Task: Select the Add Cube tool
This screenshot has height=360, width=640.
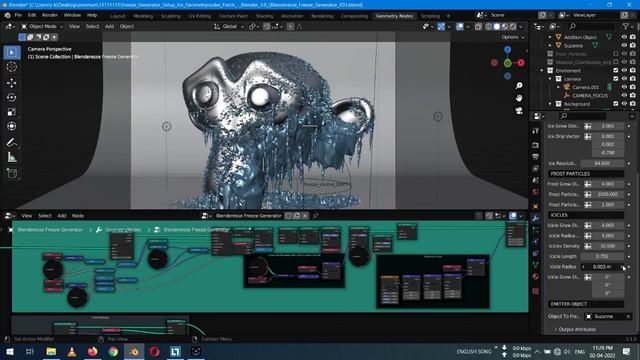Action: click(11, 173)
